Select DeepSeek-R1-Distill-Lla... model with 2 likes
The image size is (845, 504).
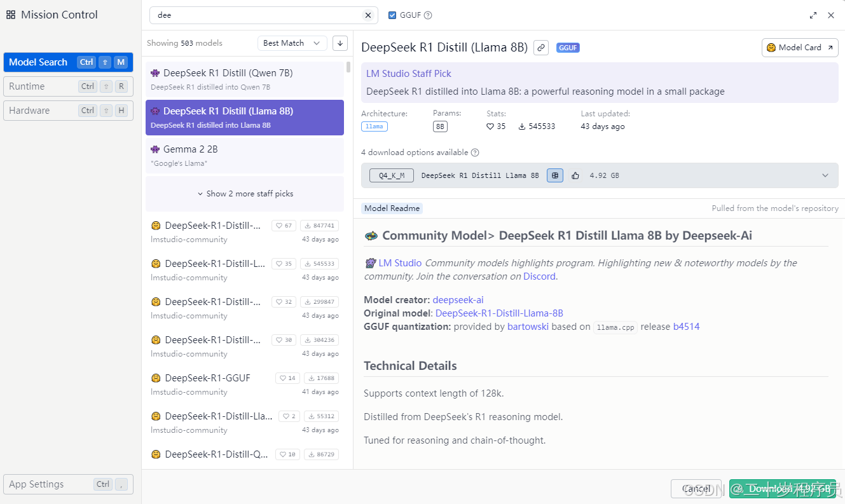pyautogui.click(x=245, y=423)
